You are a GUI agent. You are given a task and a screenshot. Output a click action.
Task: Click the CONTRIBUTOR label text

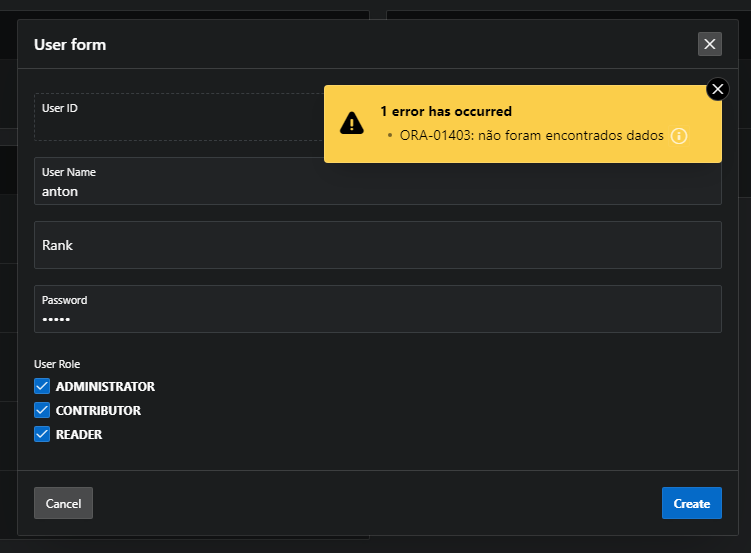click(x=98, y=410)
